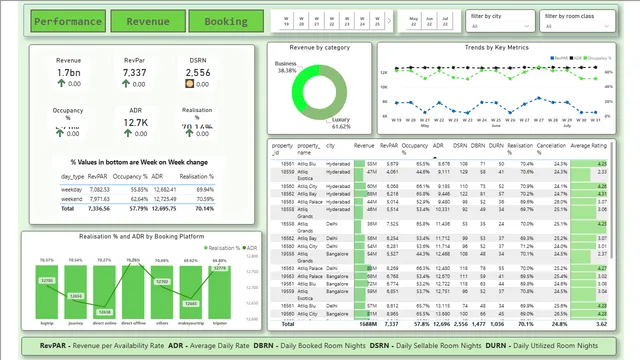Screen dimensions: 640x360
Task: Sort property table by Average Rating header
Action: 589,146
